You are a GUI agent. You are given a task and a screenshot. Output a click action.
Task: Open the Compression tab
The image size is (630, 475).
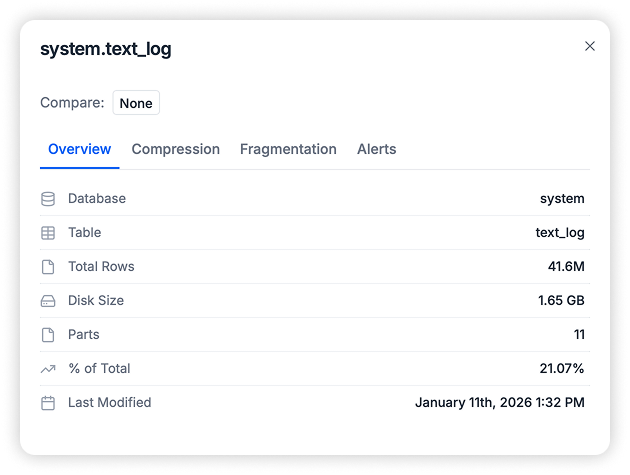[x=176, y=149]
